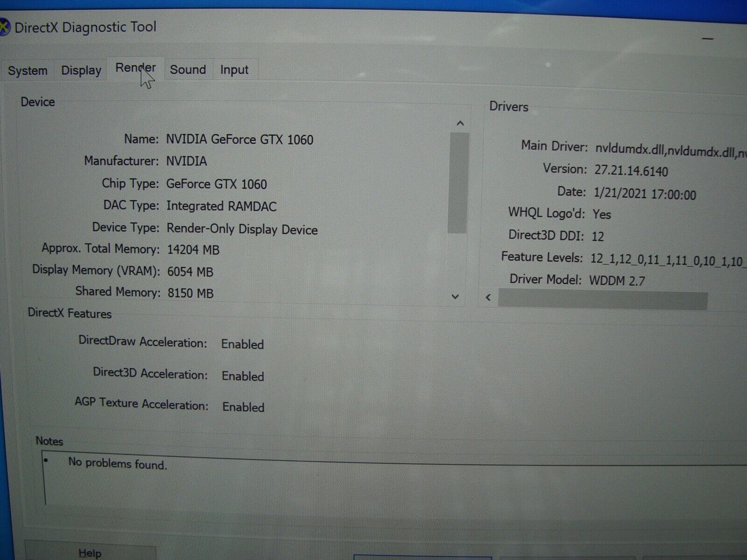The image size is (747, 560).
Task: Click the 'Chip Type:' label
Action: pyautogui.click(x=130, y=183)
